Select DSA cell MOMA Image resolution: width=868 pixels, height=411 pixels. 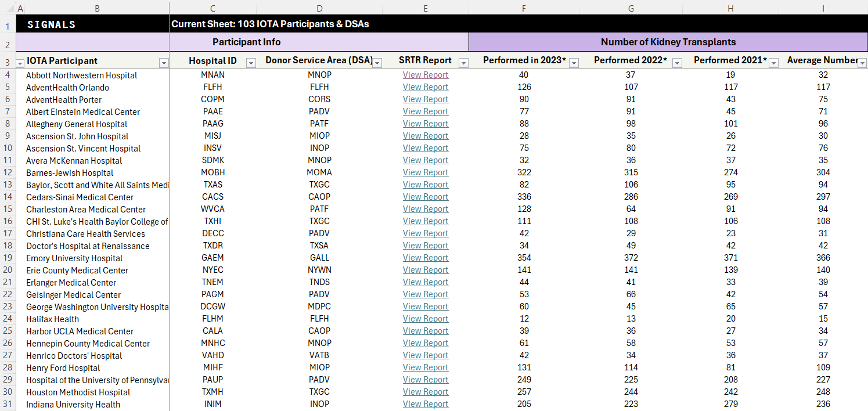click(x=319, y=172)
